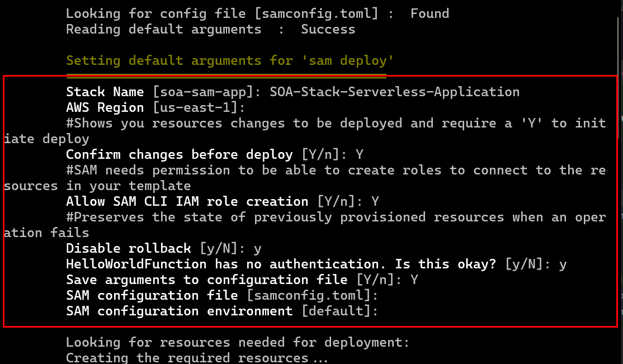
Task: Click the 'Save arguments to configuration file' prompt
Action: tap(206, 280)
